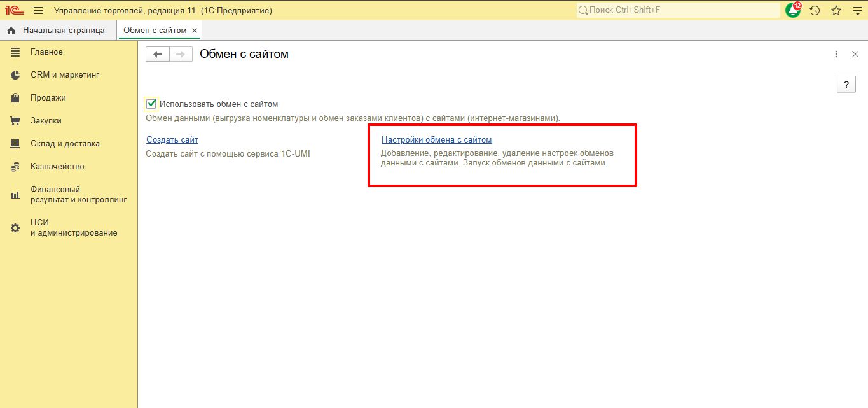This screenshot has height=408, width=868.
Task: Open the CRM и маркетинг section
Action: pyautogui.click(x=65, y=75)
